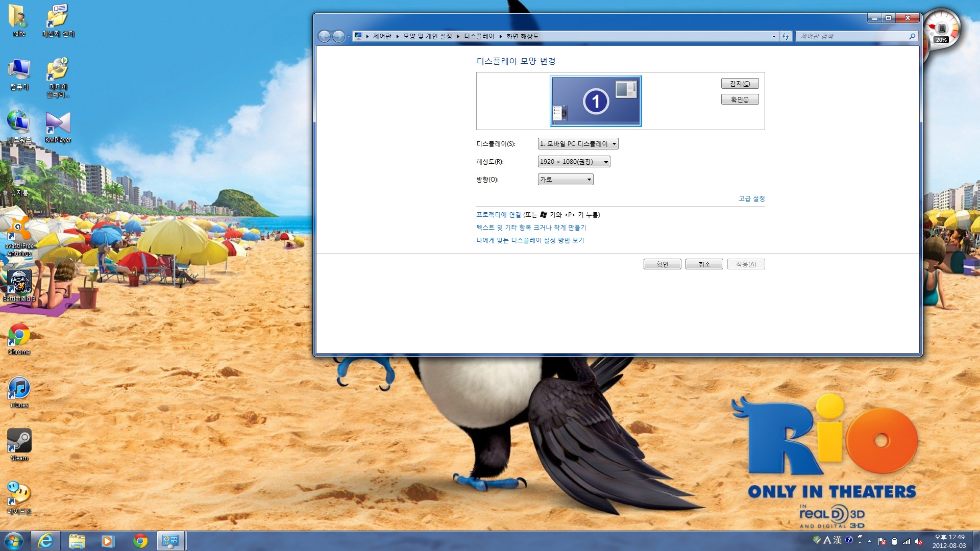Launch Chrome from the taskbar
This screenshot has height=551, width=980.
coord(139,541)
